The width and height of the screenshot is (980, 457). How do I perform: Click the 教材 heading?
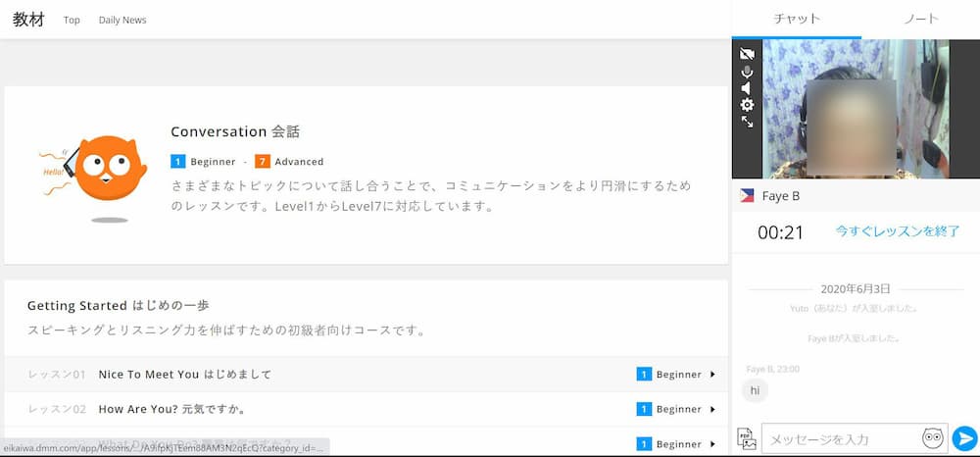[28, 20]
